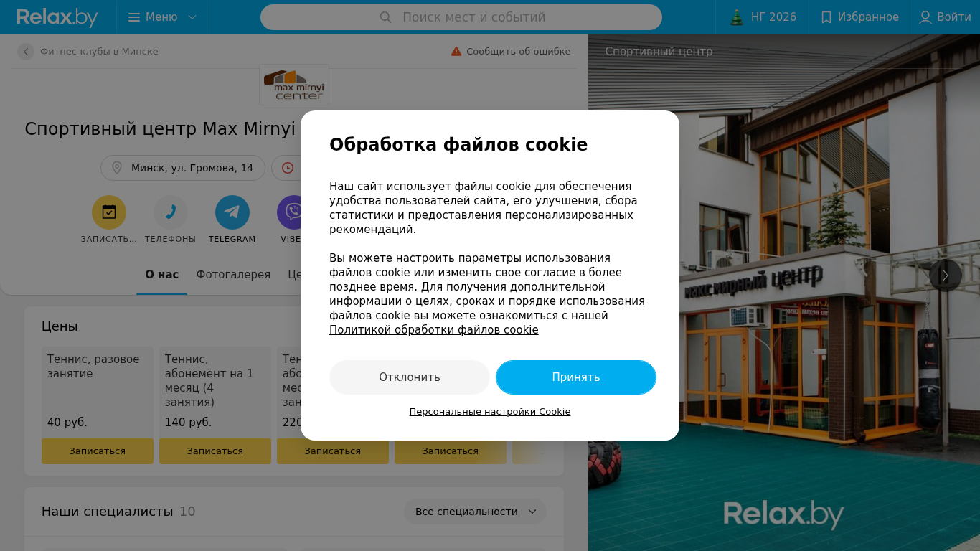The width and height of the screenshot is (980, 551).
Task: Focus the Поиск мест и событий search field
Action: tap(461, 17)
